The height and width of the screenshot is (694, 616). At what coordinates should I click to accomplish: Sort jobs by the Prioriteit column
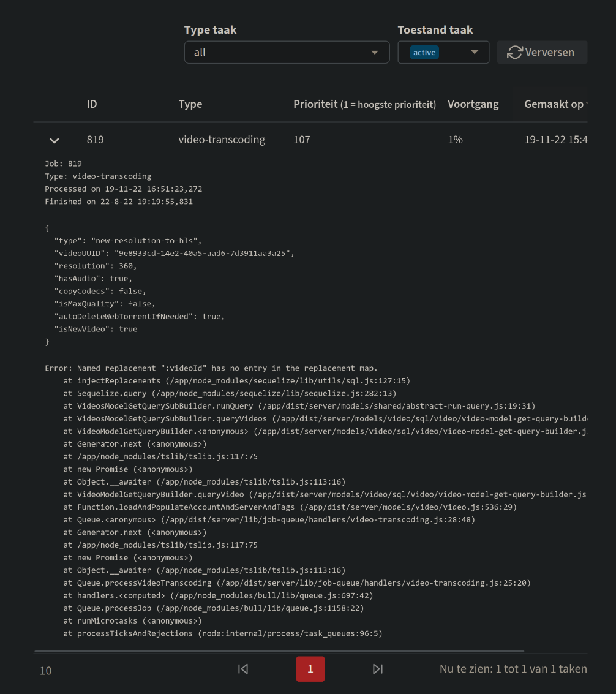coord(315,104)
